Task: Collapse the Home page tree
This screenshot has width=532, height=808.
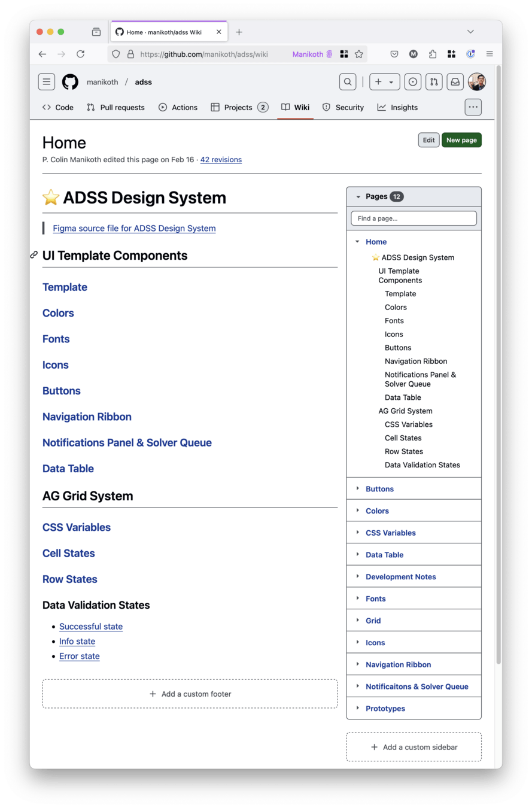Action: (357, 242)
